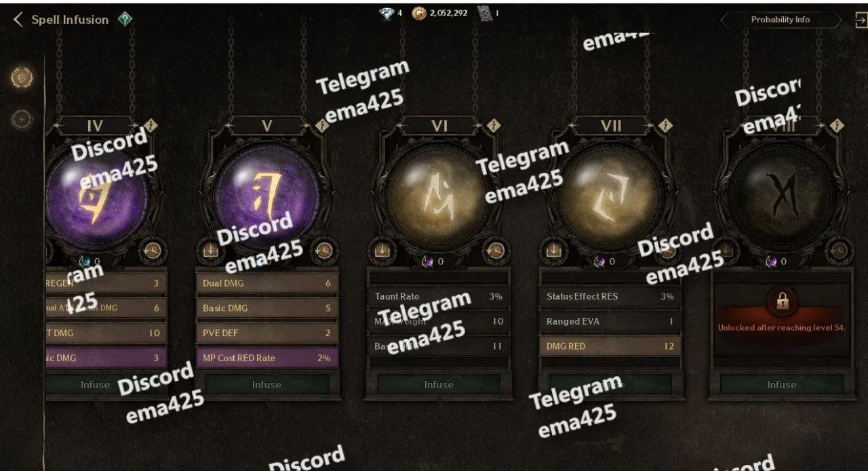Select the Dual DMG stat row
Screen dimensions: 868x471
coord(267,283)
